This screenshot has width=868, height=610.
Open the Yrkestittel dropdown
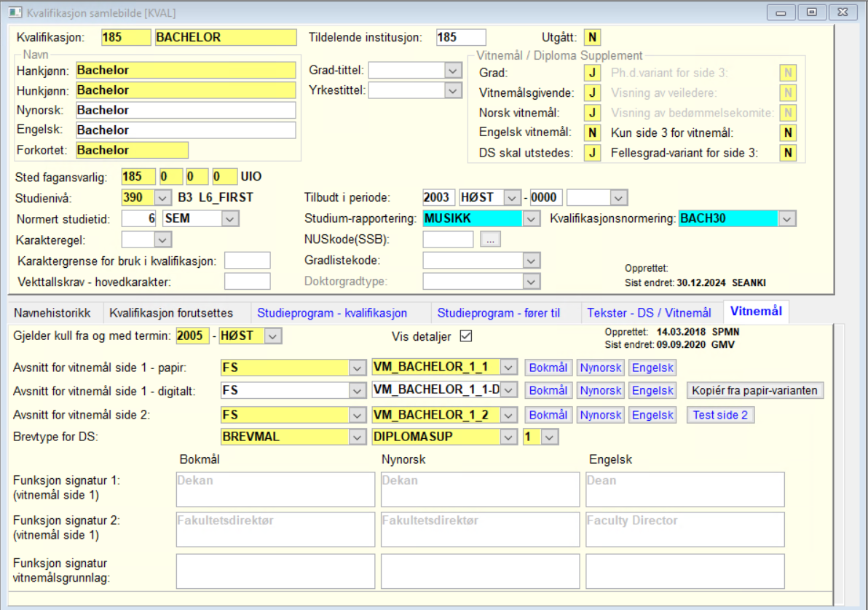point(453,90)
